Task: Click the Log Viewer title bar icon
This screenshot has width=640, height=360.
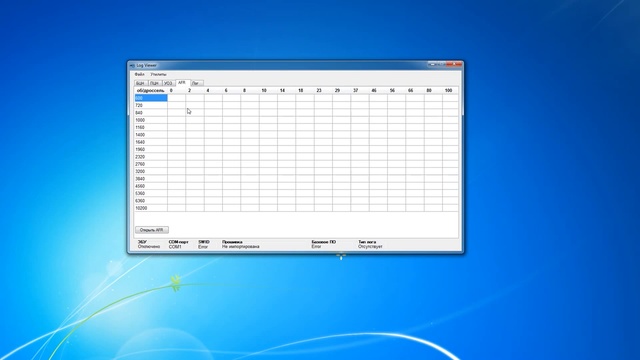Action: tap(132, 65)
